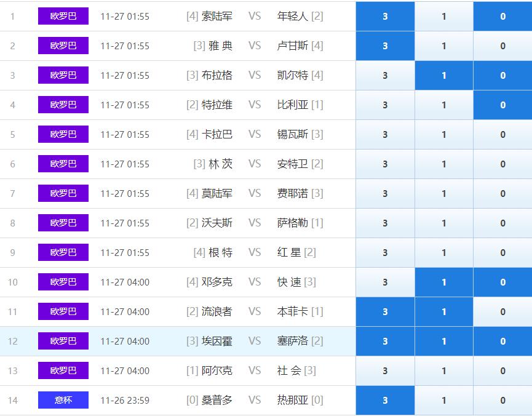This screenshot has height=416, width=532.
Task: Open 欧罗巴 league tag in row 5
Action: [x=63, y=134]
